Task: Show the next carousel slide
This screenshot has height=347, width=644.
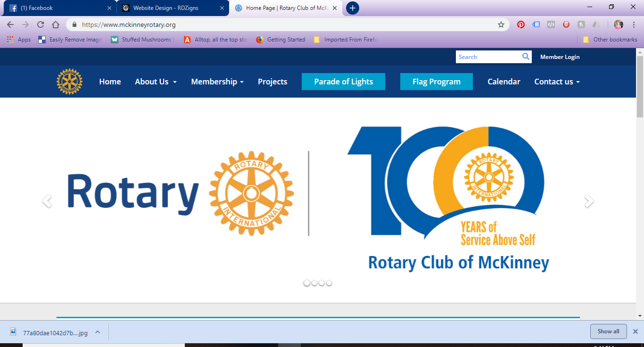Action: (589, 201)
